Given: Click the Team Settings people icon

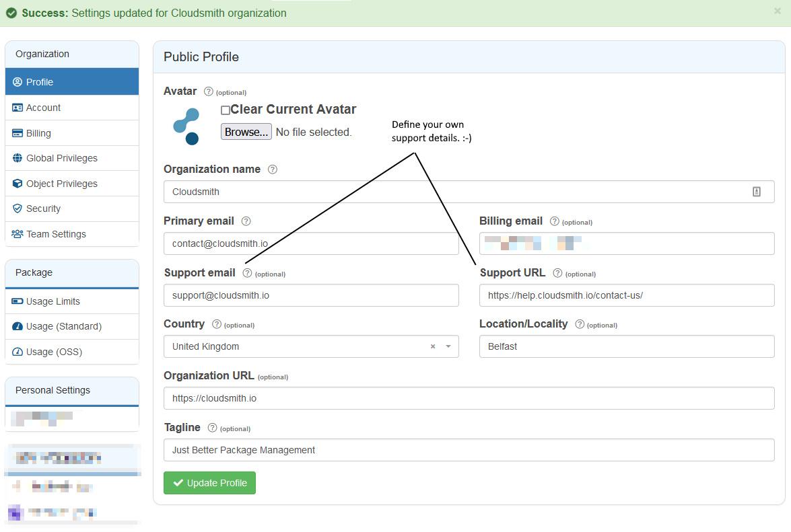Looking at the screenshot, I should point(17,234).
